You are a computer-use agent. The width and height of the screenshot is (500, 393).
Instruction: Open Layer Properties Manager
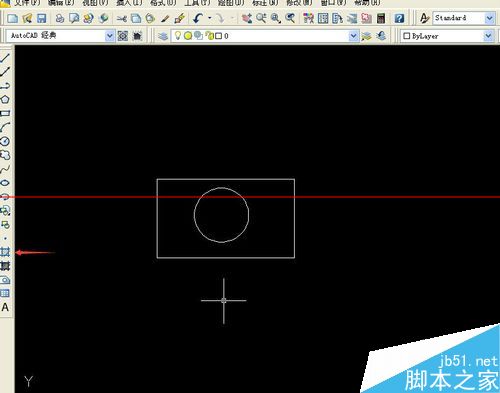pyautogui.click(x=163, y=36)
